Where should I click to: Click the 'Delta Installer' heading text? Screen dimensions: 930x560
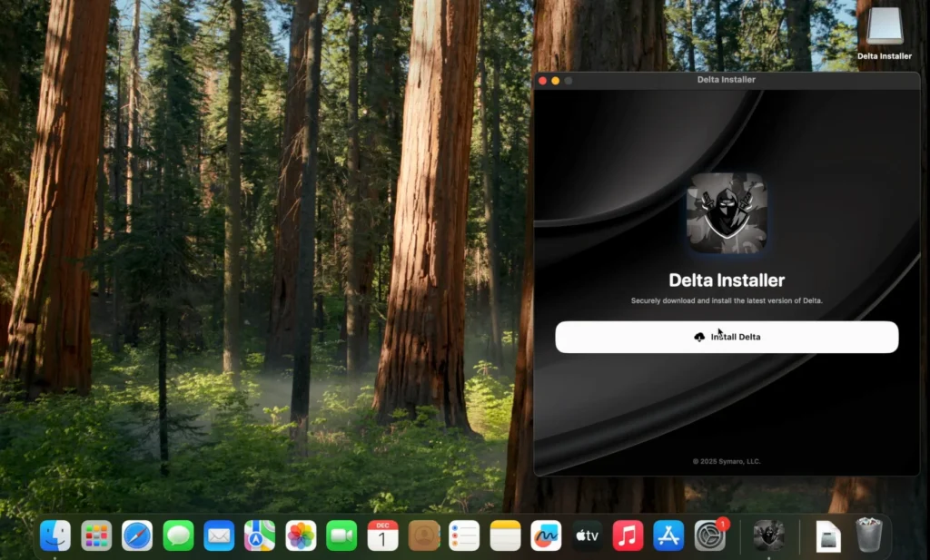coord(727,280)
